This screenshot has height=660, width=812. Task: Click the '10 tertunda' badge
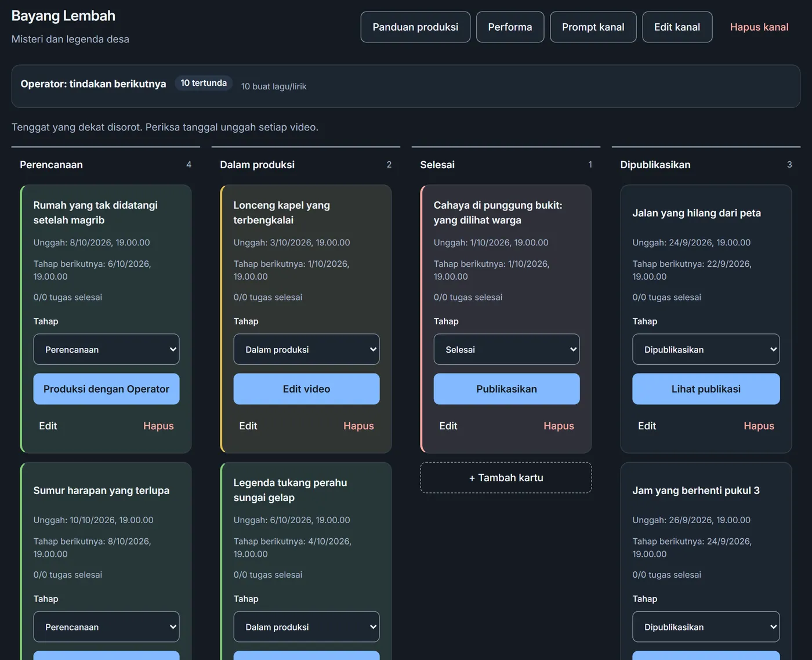[204, 83]
